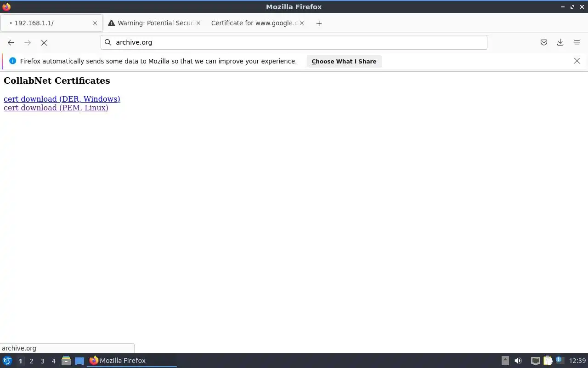The image size is (588, 368).
Task: Dismiss the Mozilla data notification bar
Action: tap(577, 61)
